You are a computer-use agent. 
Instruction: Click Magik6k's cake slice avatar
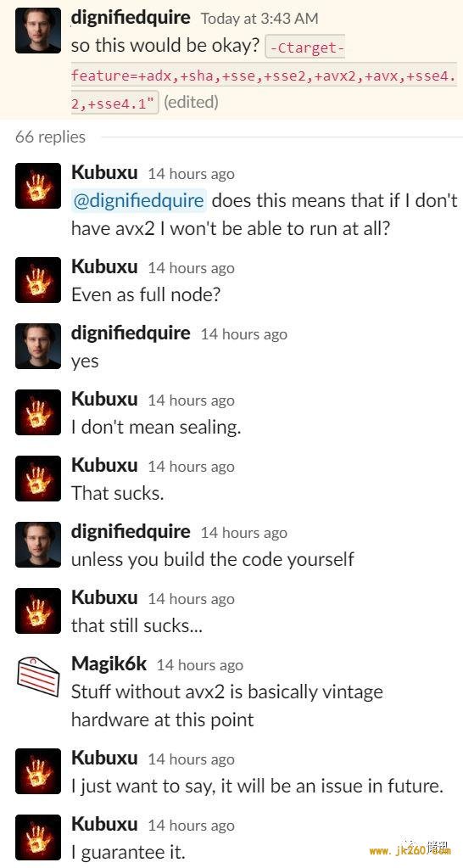38,676
